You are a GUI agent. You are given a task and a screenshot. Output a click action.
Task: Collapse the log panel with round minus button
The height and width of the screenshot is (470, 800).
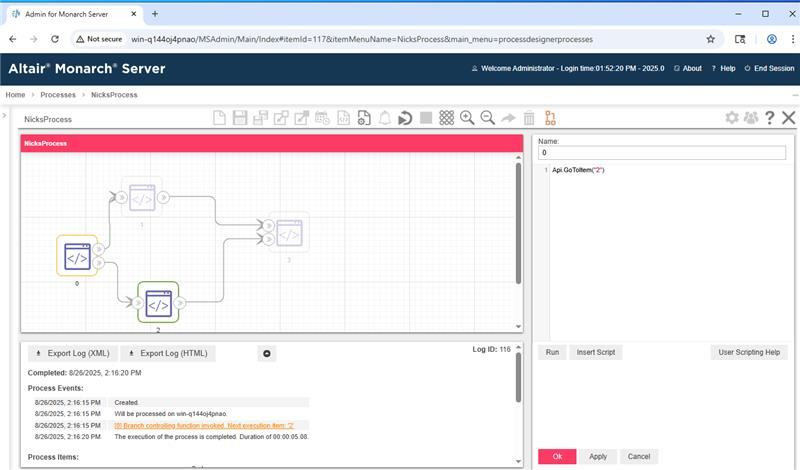tap(267, 353)
